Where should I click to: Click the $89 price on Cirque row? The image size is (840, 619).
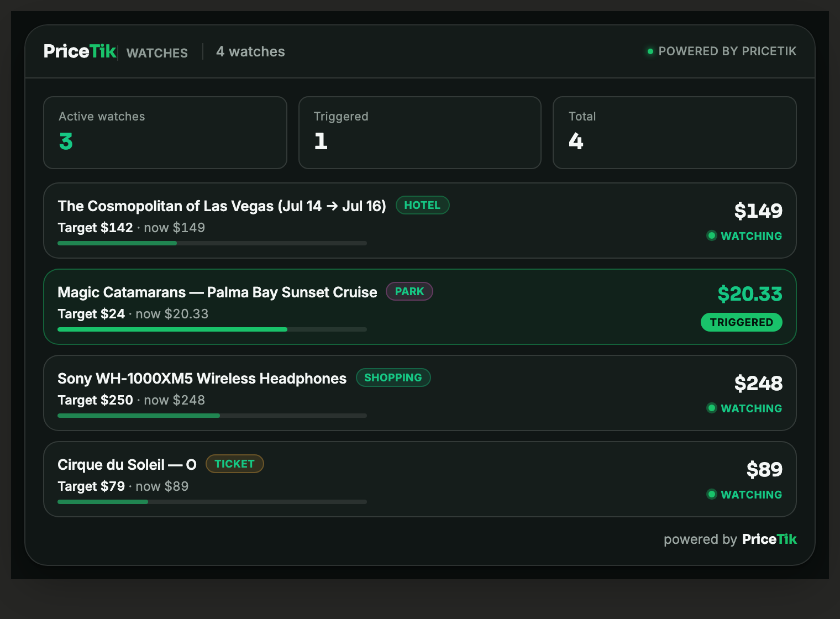(764, 469)
